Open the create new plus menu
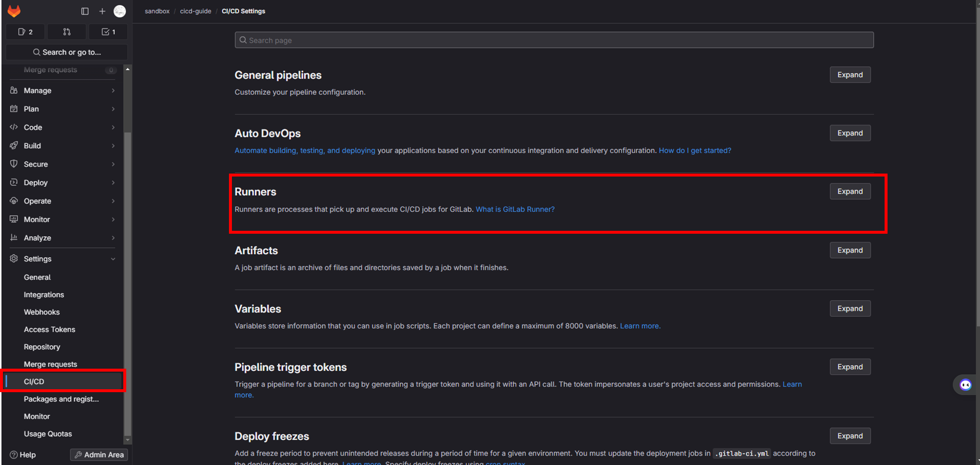 click(x=102, y=11)
